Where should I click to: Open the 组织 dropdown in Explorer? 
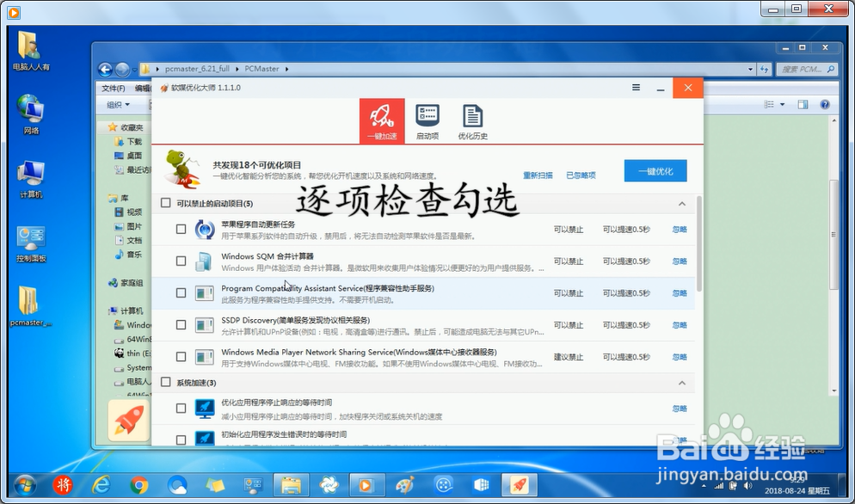point(119,105)
